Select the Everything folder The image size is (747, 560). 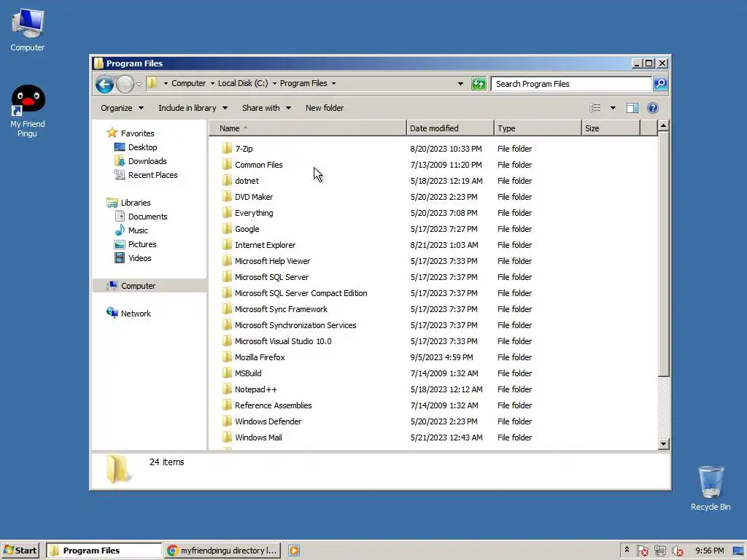pos(254,213)
